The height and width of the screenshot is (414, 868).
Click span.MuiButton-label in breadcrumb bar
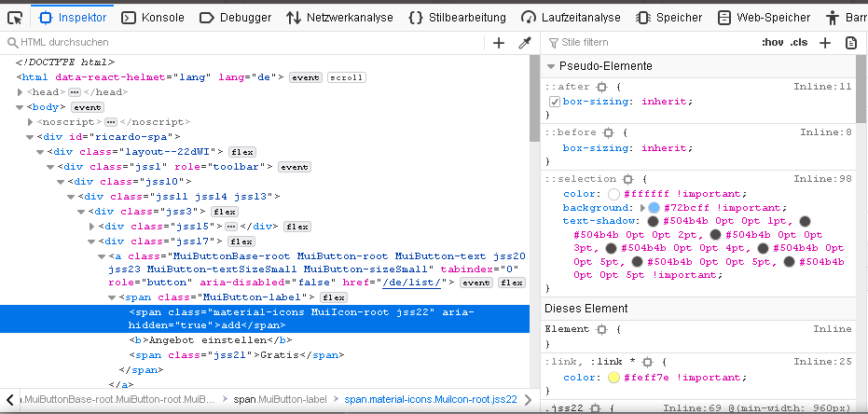(x=280, y=399)
